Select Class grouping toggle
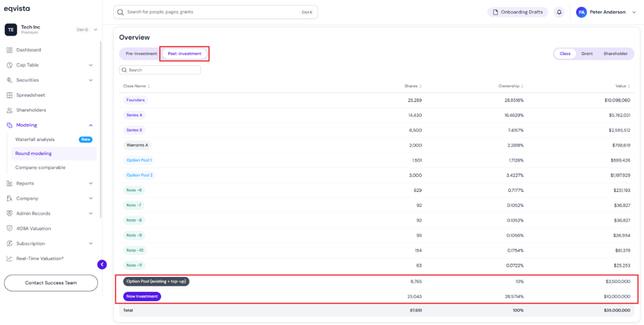 pos(565,53)
